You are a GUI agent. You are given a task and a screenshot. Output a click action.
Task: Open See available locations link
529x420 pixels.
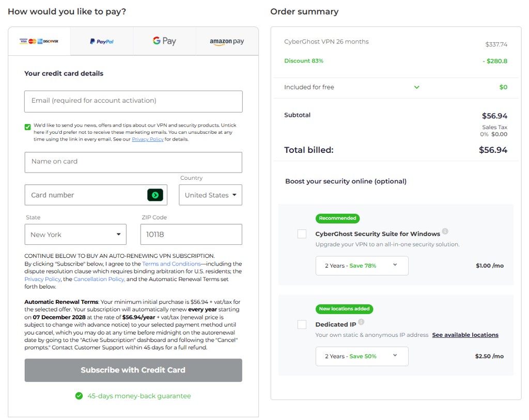click(465, 335)
